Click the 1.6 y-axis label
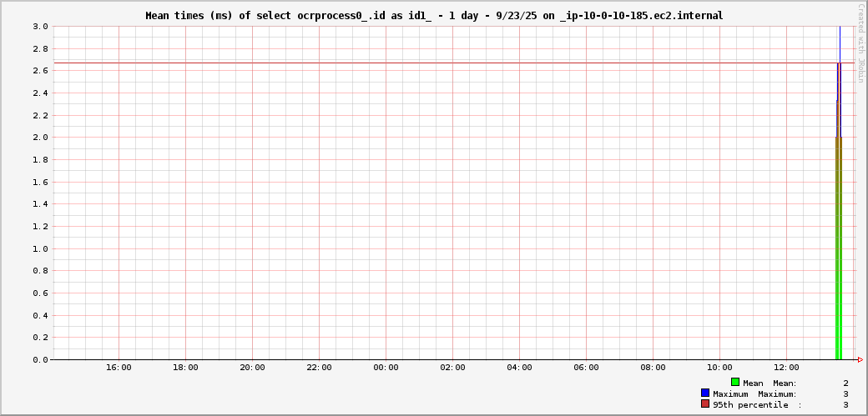 tap(40, 182)
